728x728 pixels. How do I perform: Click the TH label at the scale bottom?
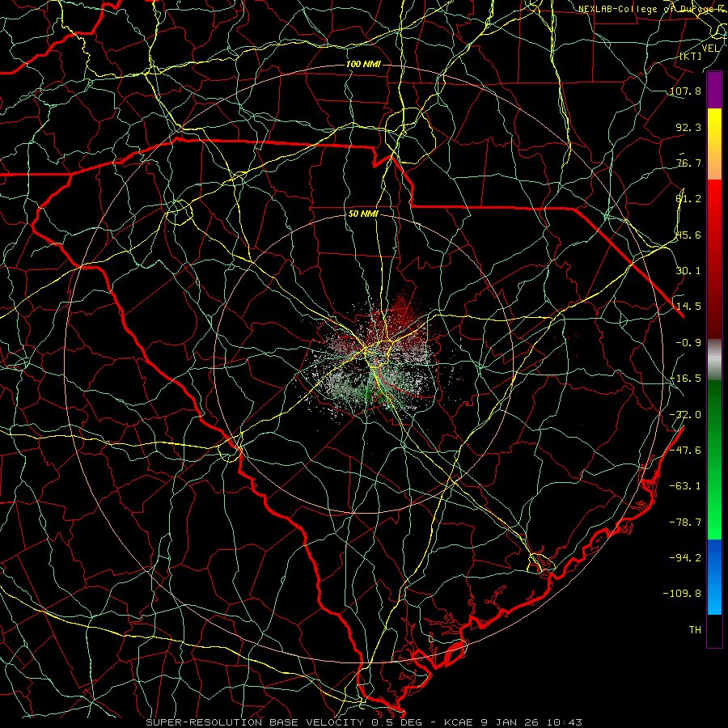point(695,630)
